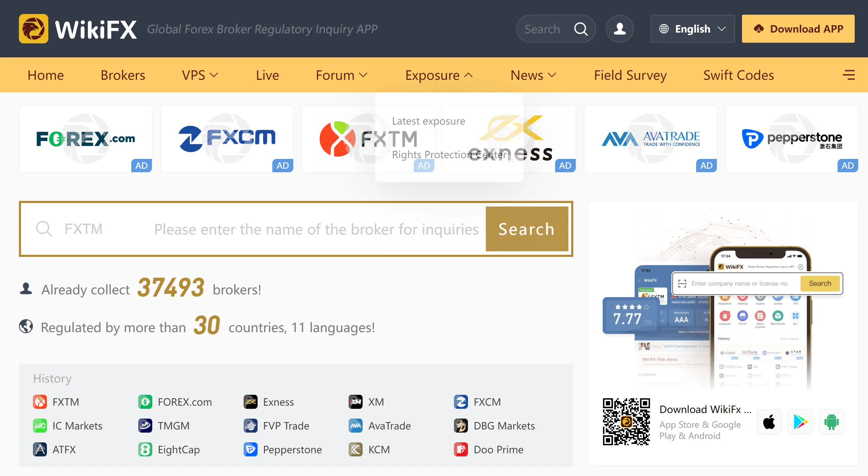
Task: Open the Exness history link
Action: (279, 402)
